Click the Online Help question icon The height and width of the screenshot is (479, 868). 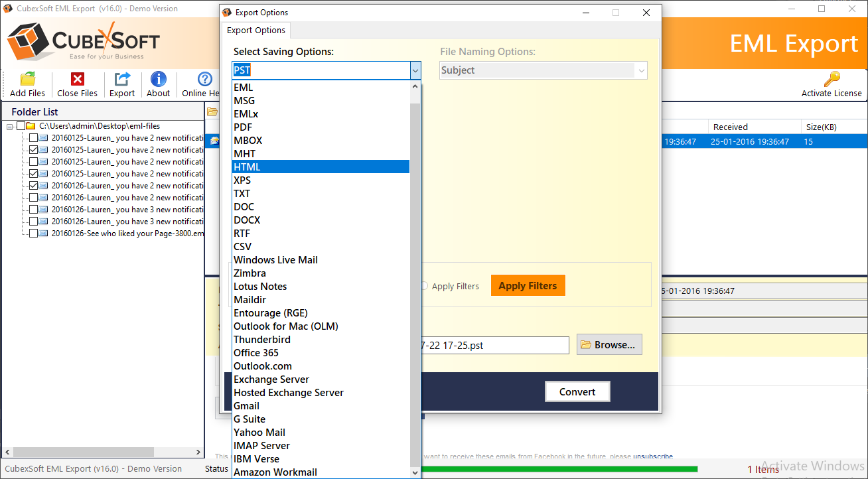(x=205, y=80)
